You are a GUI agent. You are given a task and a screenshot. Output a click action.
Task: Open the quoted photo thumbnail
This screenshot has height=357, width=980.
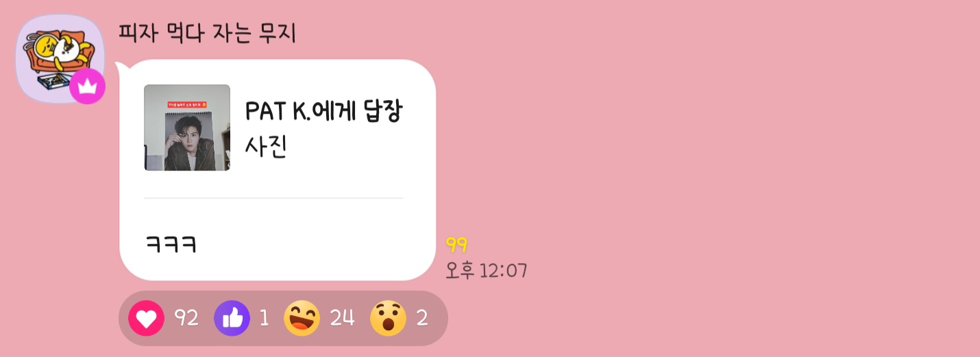pos(187,127)
